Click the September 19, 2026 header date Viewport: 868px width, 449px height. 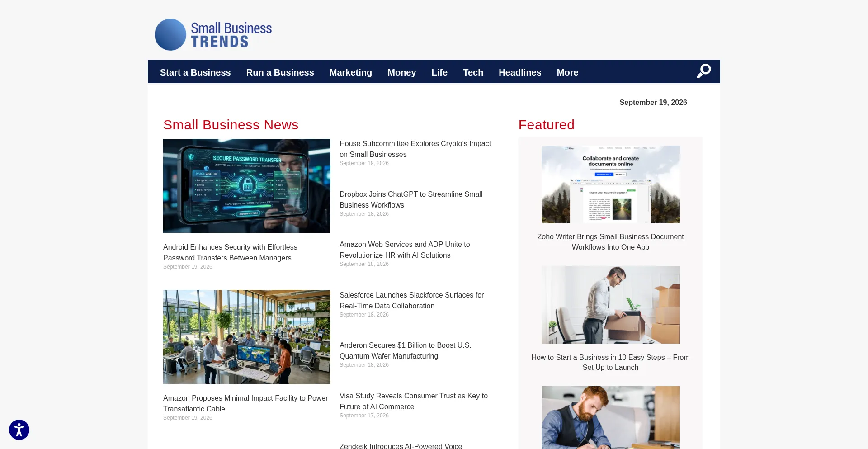coord(653,103)
